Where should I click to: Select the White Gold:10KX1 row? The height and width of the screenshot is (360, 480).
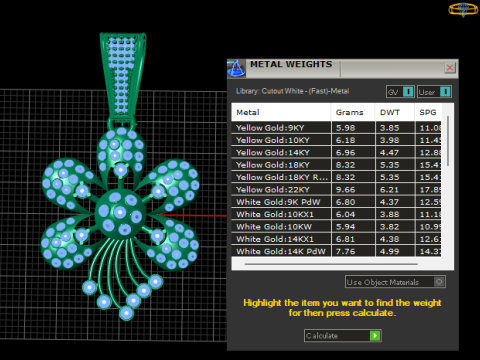point(336,214)
